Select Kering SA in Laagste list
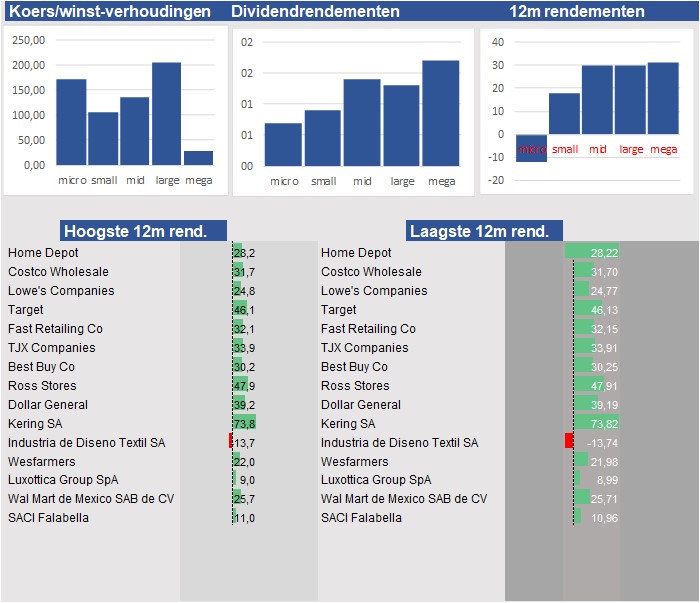Image resolution: width=700 pixels, height=603 pixels. pyautogui.click(x=348, y=423)
